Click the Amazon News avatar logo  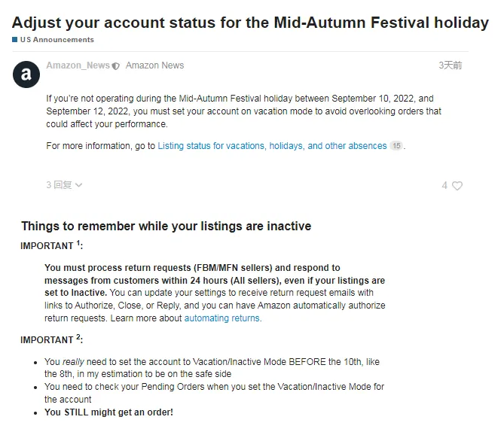point(26,75)
